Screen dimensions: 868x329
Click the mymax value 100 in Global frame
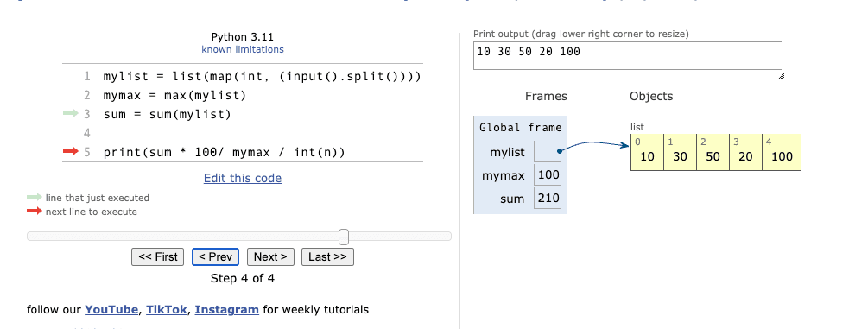pyautogui.click(x=548, y=175)
